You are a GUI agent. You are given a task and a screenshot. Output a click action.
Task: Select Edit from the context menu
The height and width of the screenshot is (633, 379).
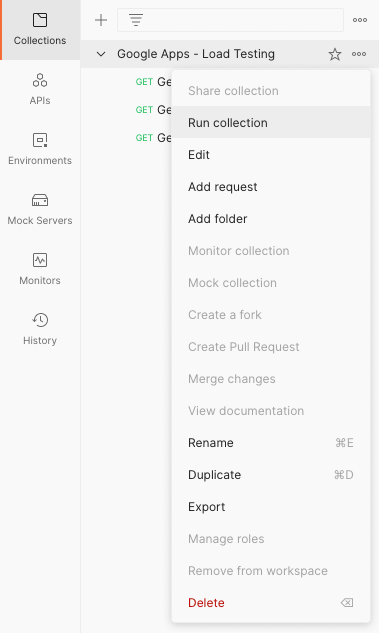click(x=271, y=155)
